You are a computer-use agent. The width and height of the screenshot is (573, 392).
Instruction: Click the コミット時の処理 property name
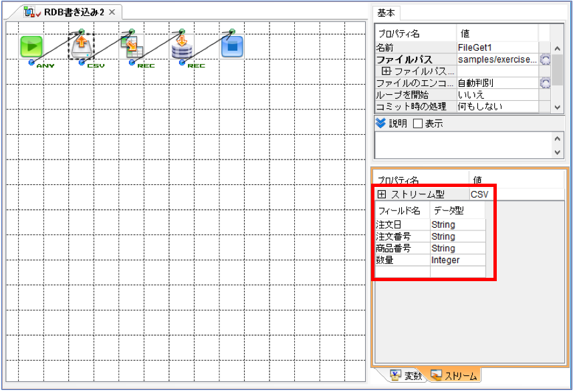(415, 107)
